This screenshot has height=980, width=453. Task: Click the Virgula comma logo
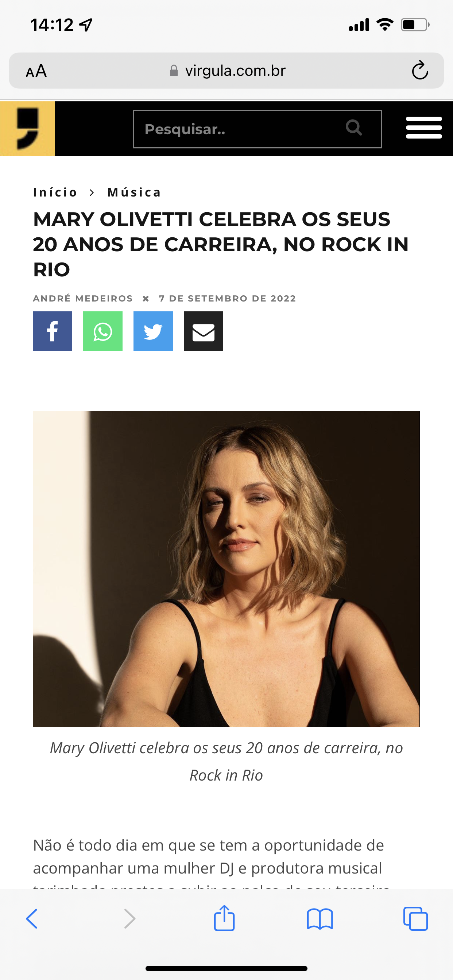(27, 129)
